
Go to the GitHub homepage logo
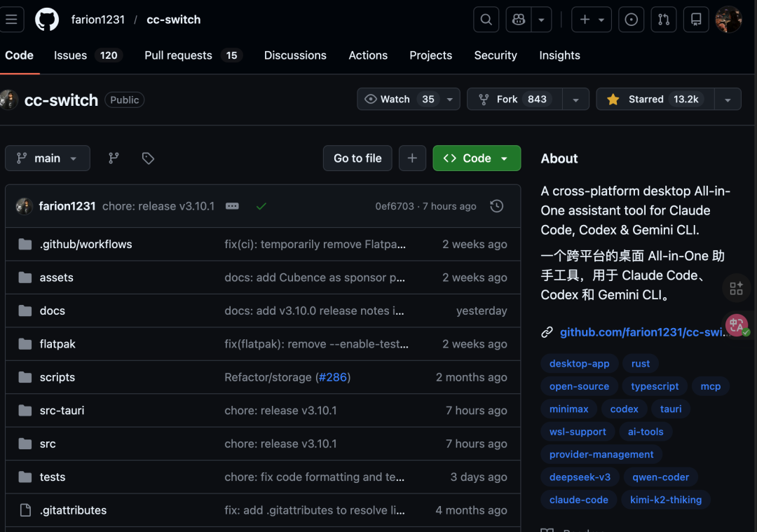click(47, 20)
